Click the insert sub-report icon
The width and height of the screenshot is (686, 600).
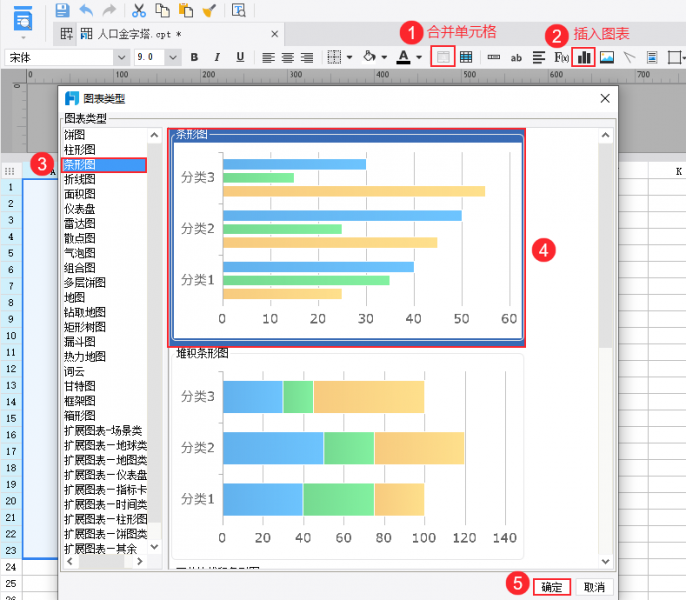[x=652, y=57]
